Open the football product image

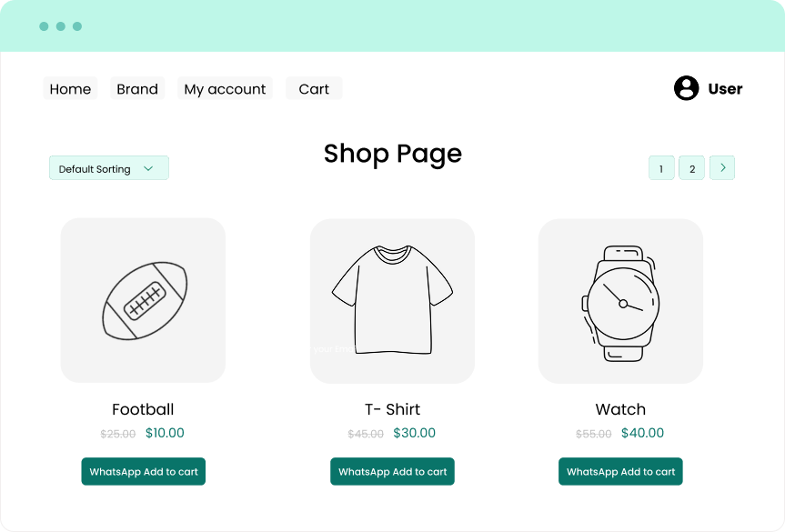coord(143,300)
